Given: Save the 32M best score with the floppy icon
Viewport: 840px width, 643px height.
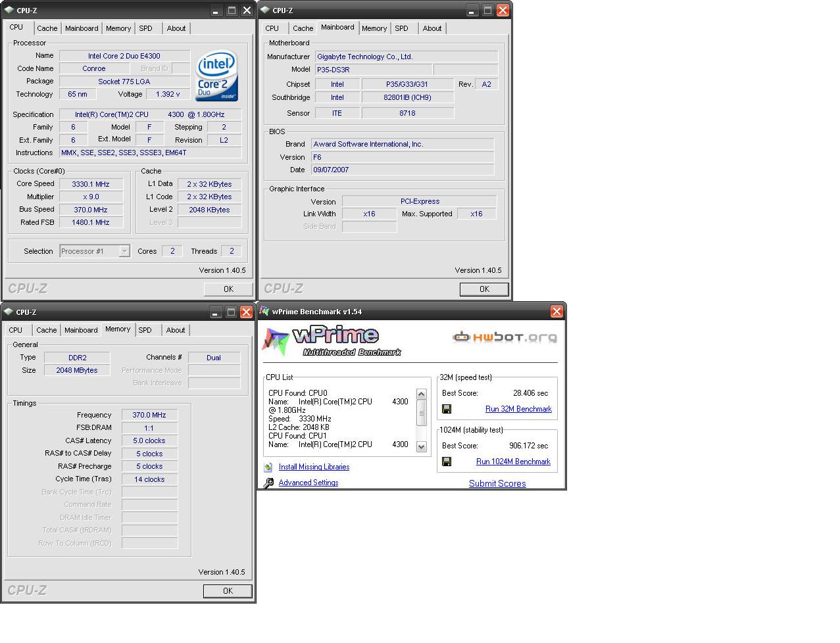Looking at the screenshot, I should point(447,409).
